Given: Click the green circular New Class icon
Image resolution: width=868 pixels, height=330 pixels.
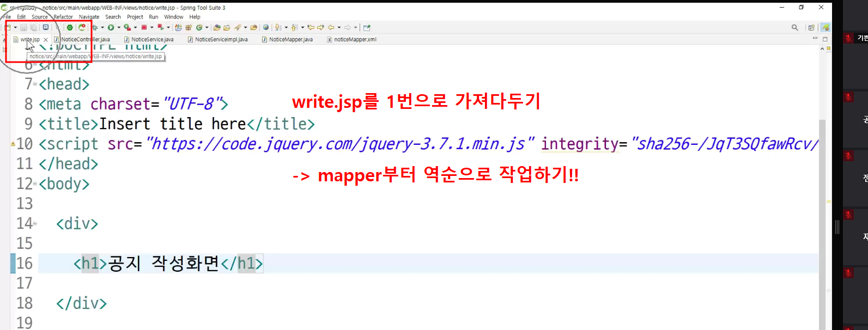Looking at the screenshot, I should [x=199, y=27].
